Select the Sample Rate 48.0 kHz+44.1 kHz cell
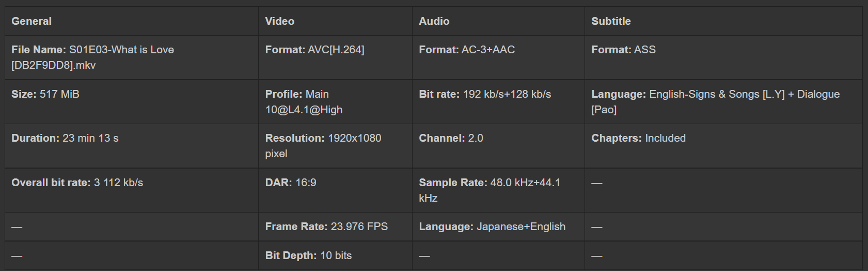The height and width of the screenshot is (271, 868). pos(490,190)
